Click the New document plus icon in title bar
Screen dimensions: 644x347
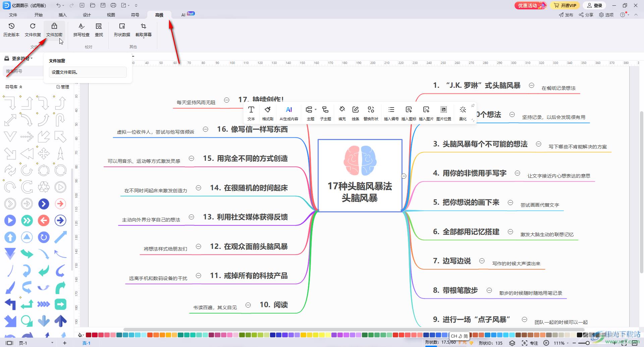(82, 5)
